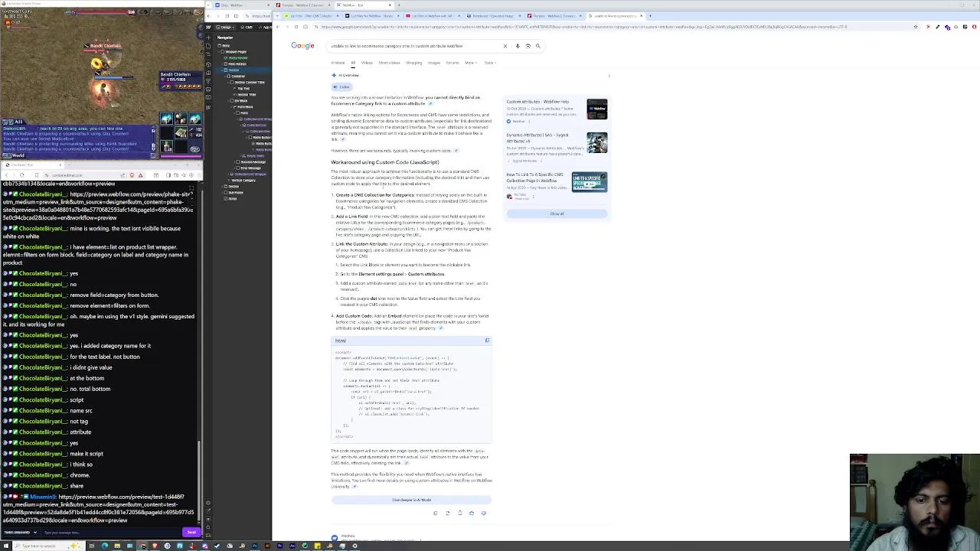Open Windows Start menu
This screenshot has width=980, height=551.
click(x=5, y=546)
